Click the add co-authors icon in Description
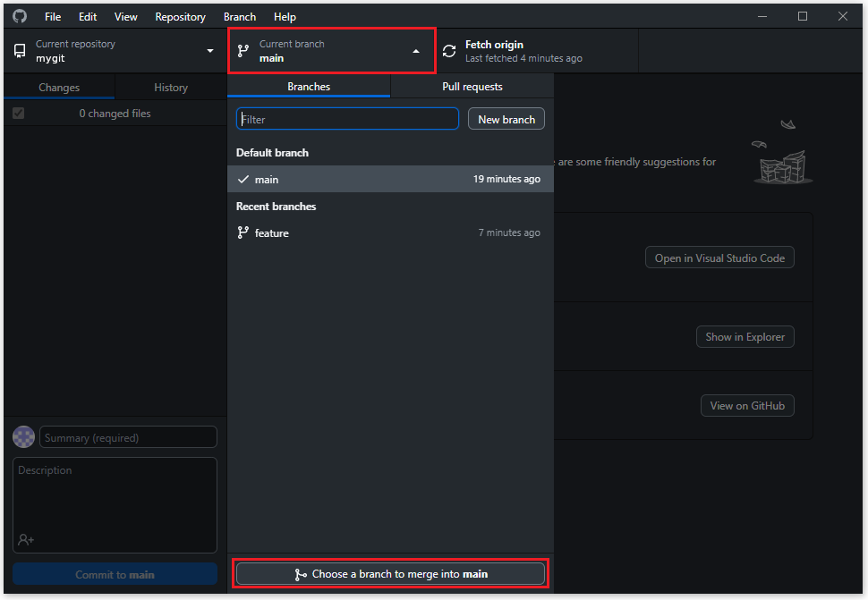 click(x=25, y=539)
